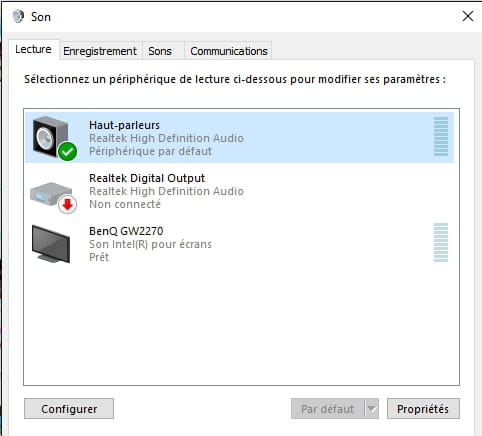The height and width of the screenshot is (436, 482).
Task: Select the Lecture tab
Action: click(x=33, y=49)
